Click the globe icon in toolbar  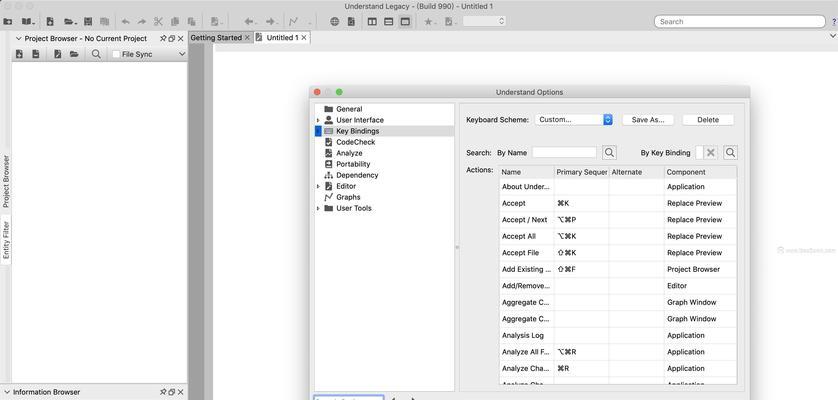pos(335,22)
